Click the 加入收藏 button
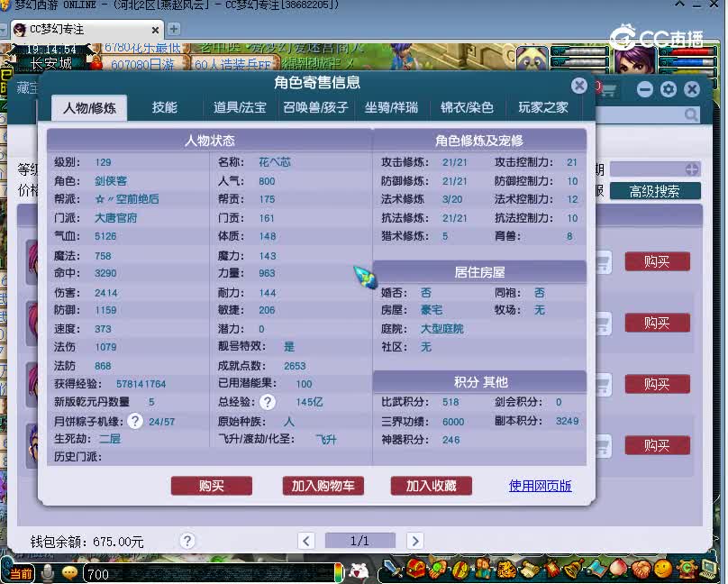The width and height of the screenshot is (728, 584). 432,486
